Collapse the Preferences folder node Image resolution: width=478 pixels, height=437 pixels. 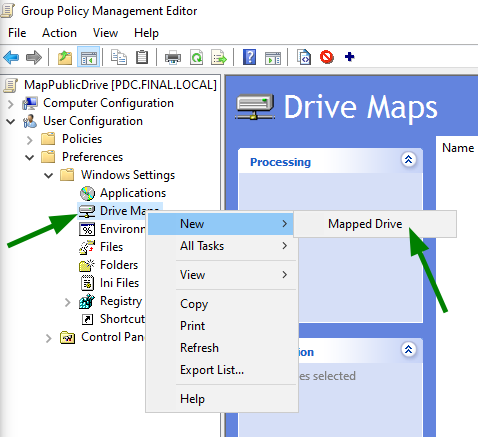click(30, 158)
